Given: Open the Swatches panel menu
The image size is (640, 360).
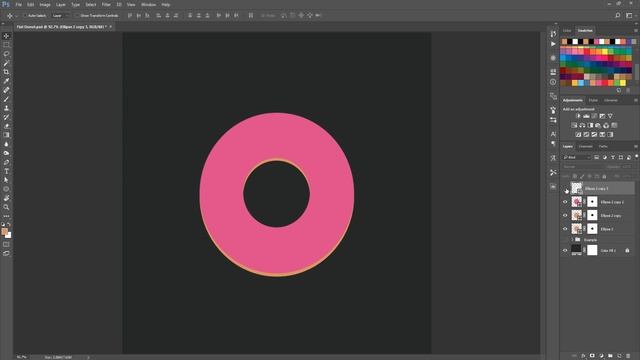Looking at the screenshot, I should pos(636,31).
